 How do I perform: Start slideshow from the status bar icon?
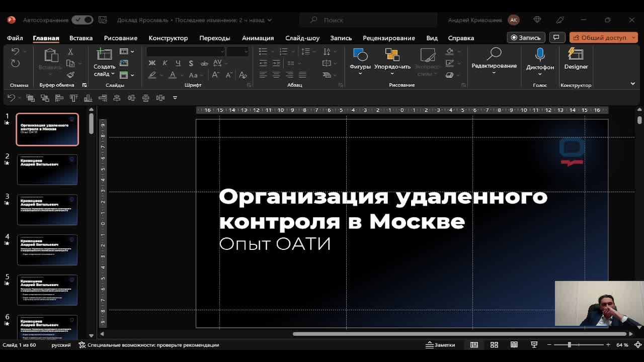[x=534, y=345]
